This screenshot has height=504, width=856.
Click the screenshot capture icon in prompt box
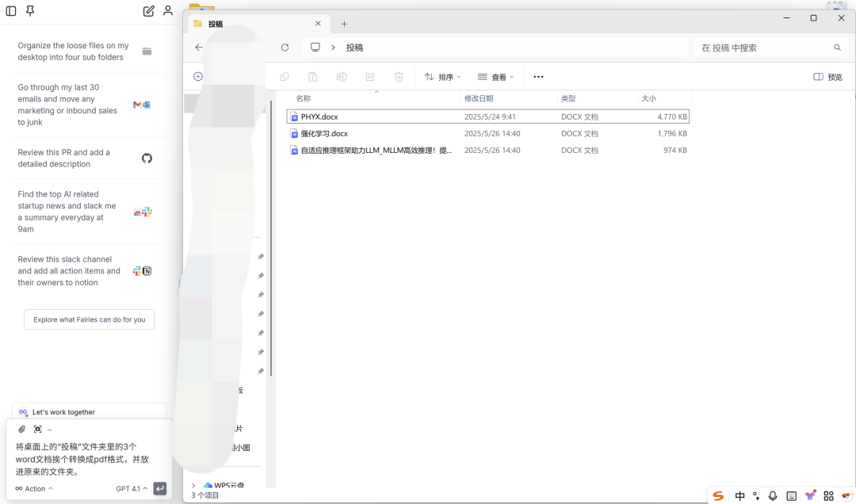(x=38, y=430)
